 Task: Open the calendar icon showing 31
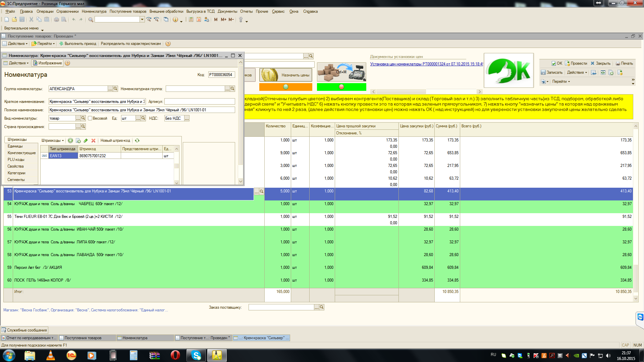coord(199,20)
